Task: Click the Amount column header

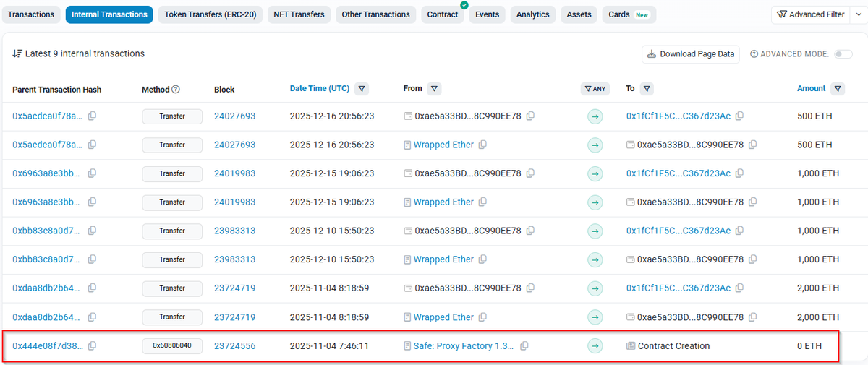Action: [x=812, y=88]
